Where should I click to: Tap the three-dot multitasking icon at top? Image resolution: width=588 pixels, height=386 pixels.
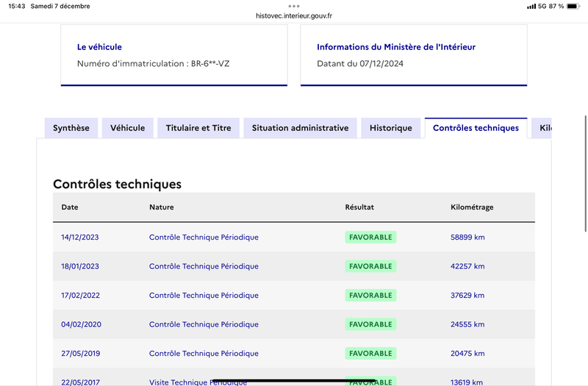[294, 6]
